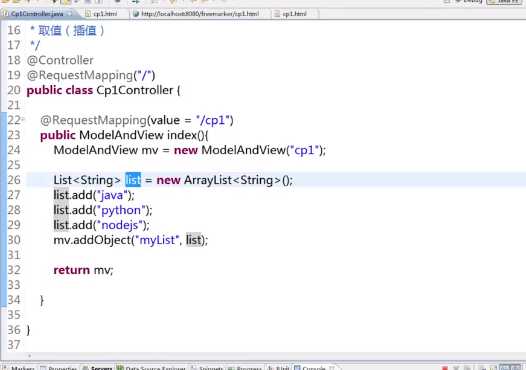Click the Cp1Controller class name
526x370 pixels.
pyautogui.click(x=135, y=90)
